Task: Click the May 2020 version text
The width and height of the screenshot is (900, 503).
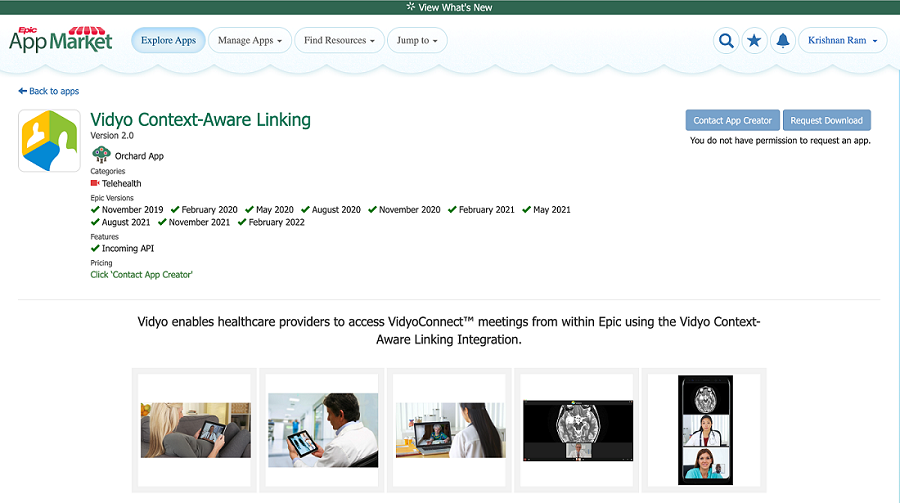Action: tap(274, 210)
